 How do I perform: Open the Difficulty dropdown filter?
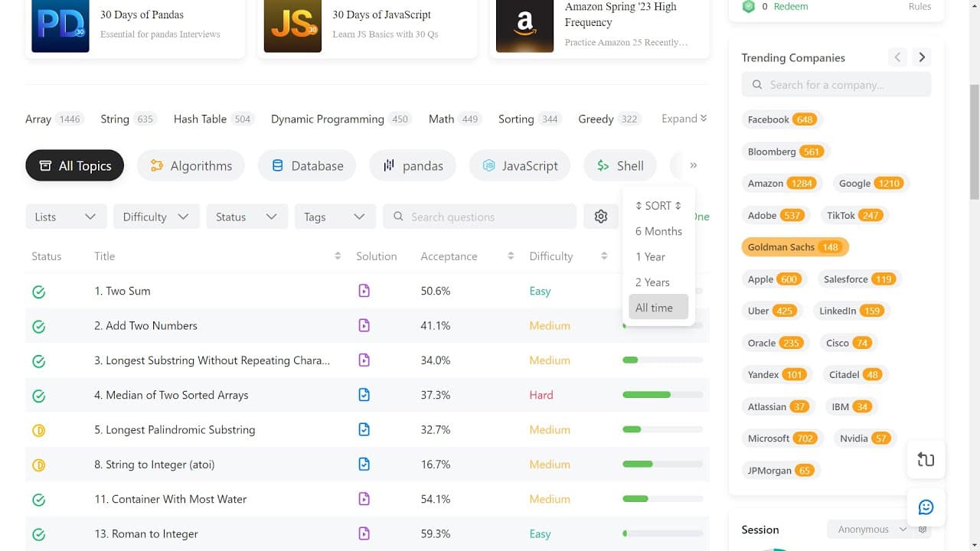pyautogui.click(x=156, y=217)
